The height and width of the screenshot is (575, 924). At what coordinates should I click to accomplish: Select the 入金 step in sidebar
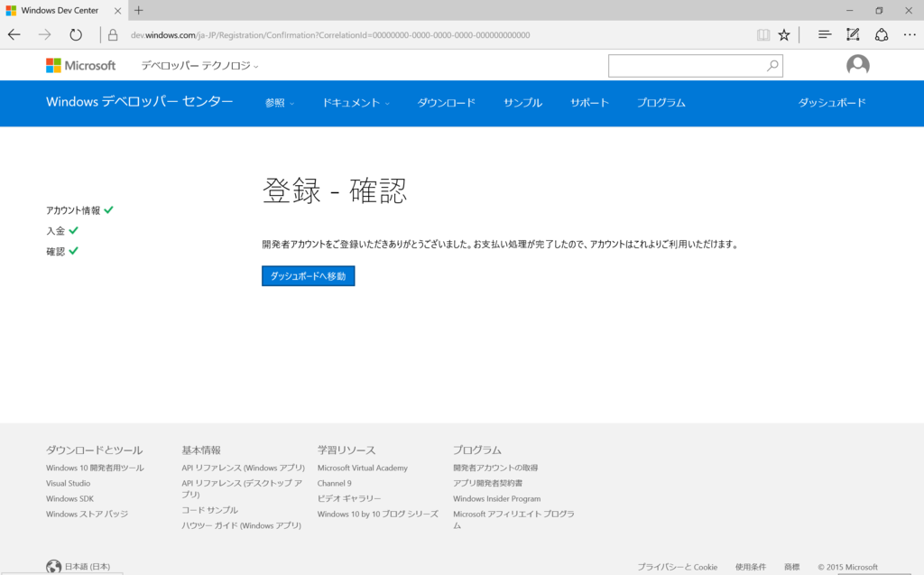55,231
